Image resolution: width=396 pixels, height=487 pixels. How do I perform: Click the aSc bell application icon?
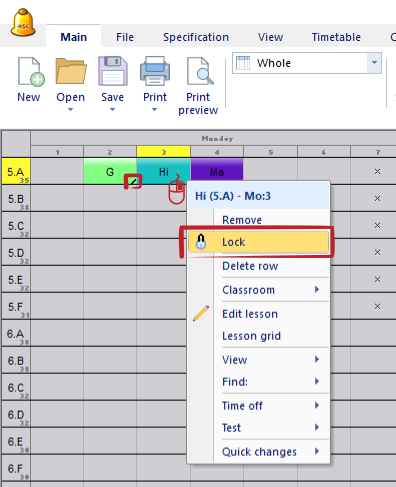click(x=23, y=23)
